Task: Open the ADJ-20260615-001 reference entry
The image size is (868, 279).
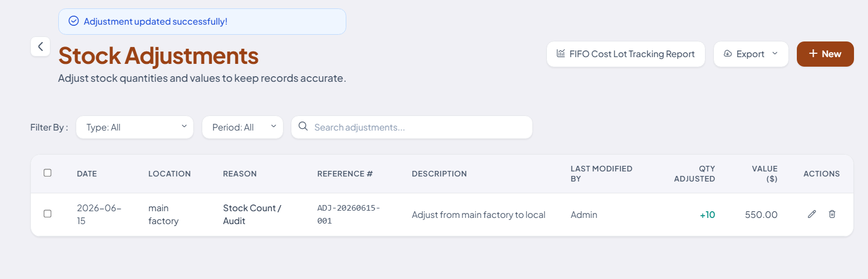Action: 349,214
